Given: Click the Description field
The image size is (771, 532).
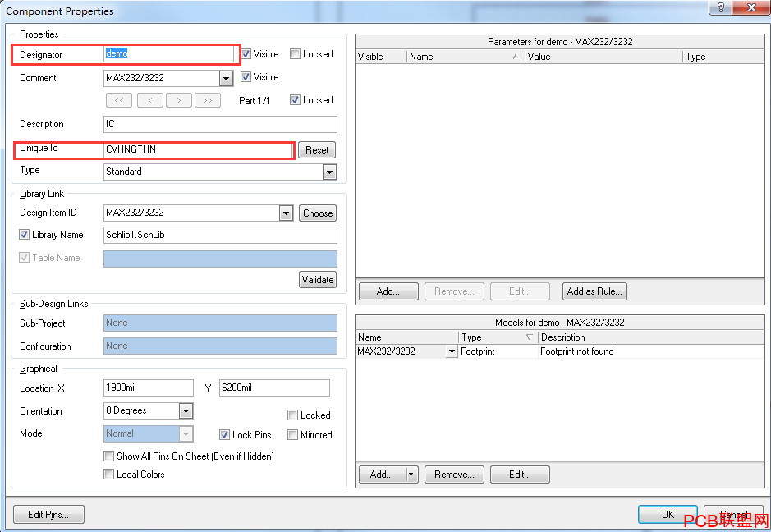Looking at the screenshot, I should tap(220, 125).
